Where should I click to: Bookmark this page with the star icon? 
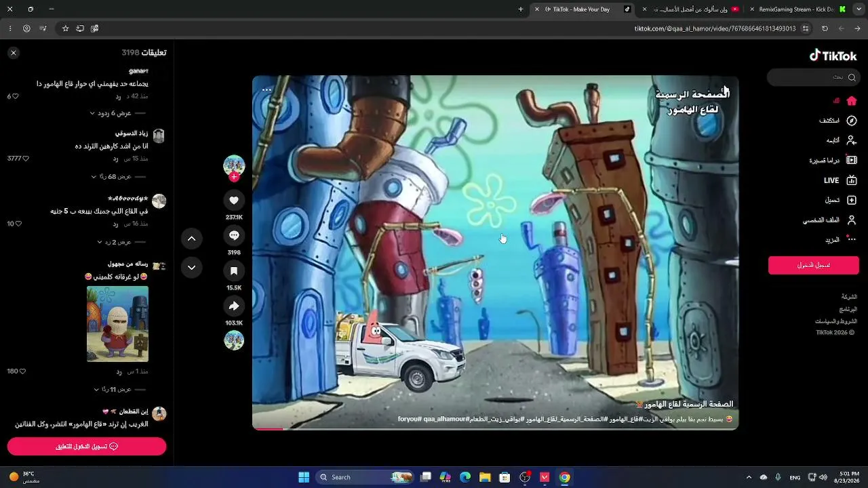(x=65, y=28)
